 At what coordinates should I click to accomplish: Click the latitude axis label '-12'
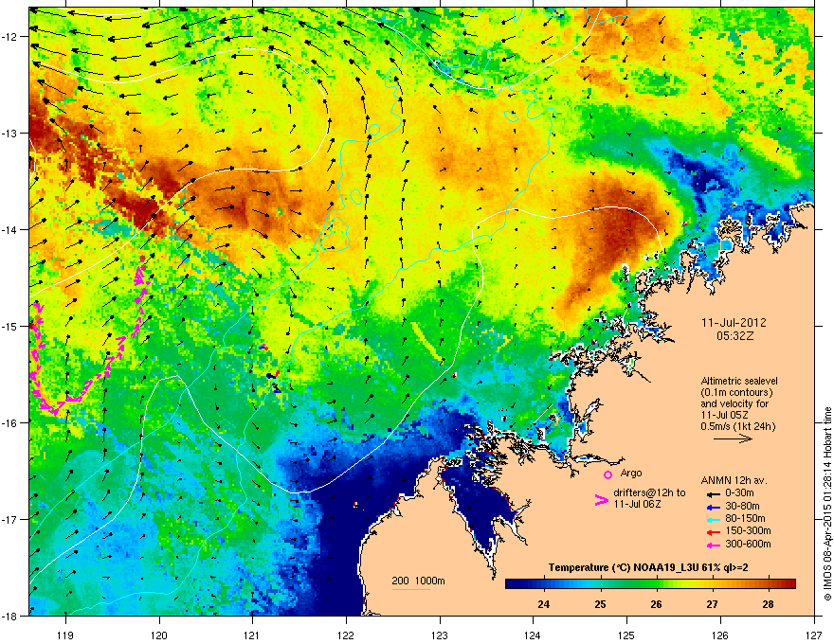pyautogui.click(x=9, y=37)
